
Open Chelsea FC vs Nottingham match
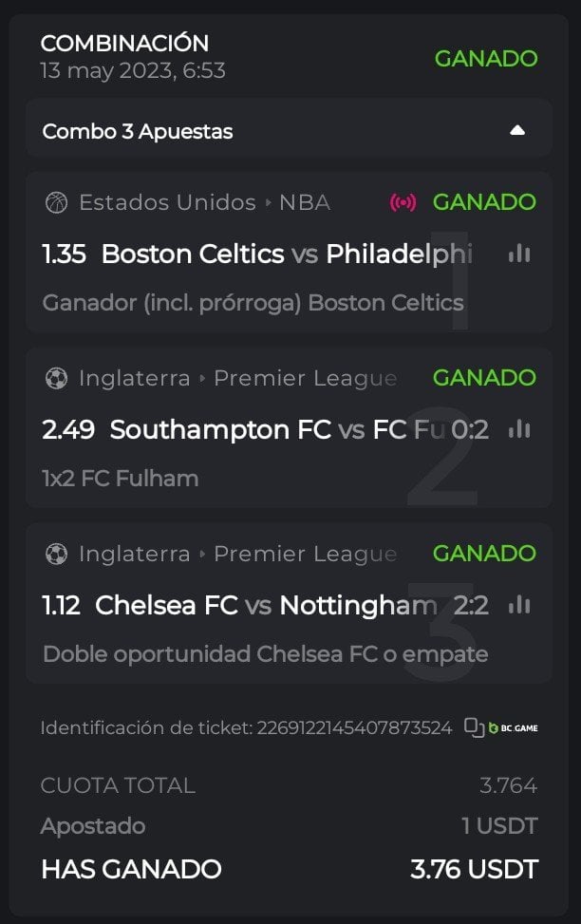pyautogui.click(x=266, y=605)
